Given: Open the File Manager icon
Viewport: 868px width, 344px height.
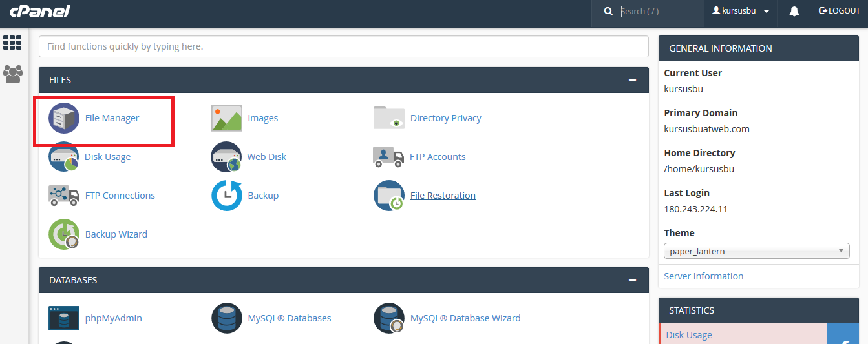Looking at the screenshot, I should pos(64,118).
